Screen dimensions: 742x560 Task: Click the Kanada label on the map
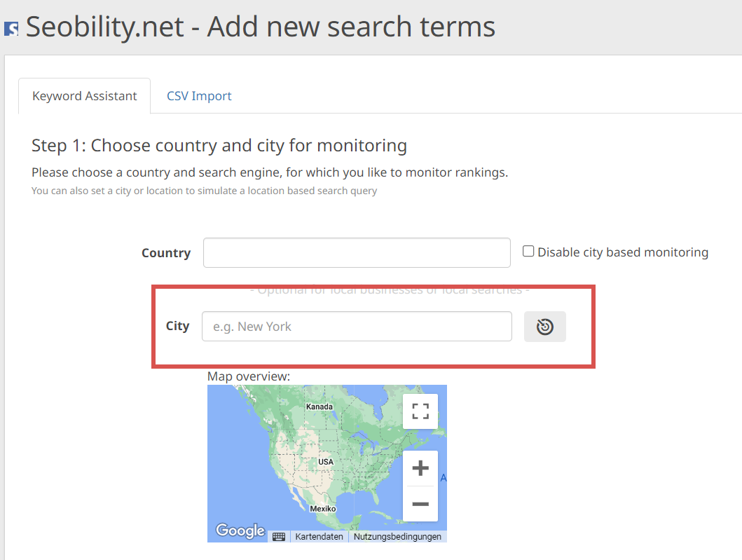319,407
